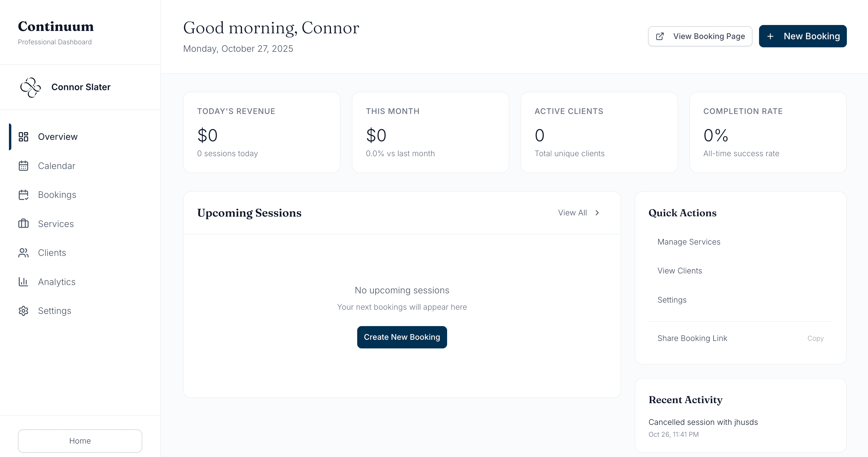868x457 pixels.
Task: Go to the Analytics menu item
Action: pyautogui.click(x=57, y=281)
